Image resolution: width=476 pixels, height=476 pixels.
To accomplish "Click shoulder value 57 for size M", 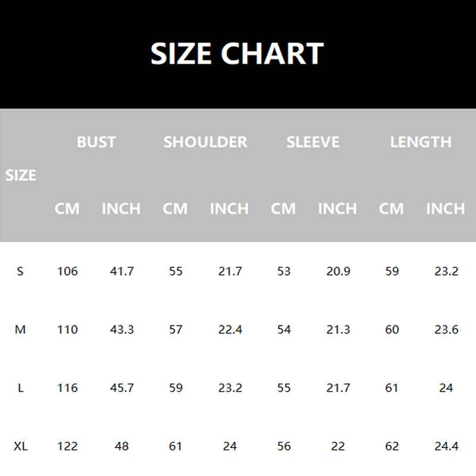I will (x=176, y=330).
